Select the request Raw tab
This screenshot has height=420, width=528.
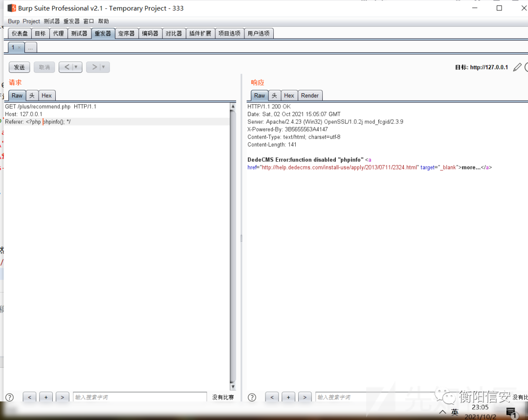point(17,96)
